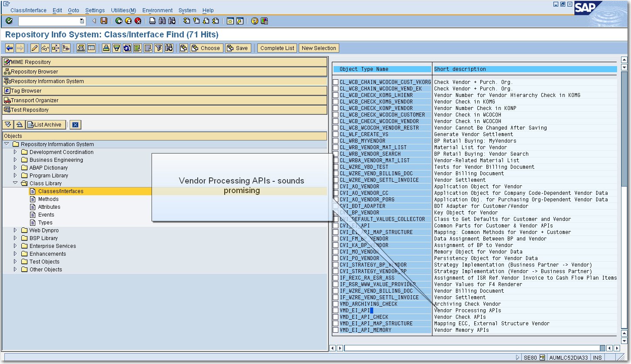Go to the last page icon
Image resolution: width=631 pixels, height=364 pixels.
[216, 21]
